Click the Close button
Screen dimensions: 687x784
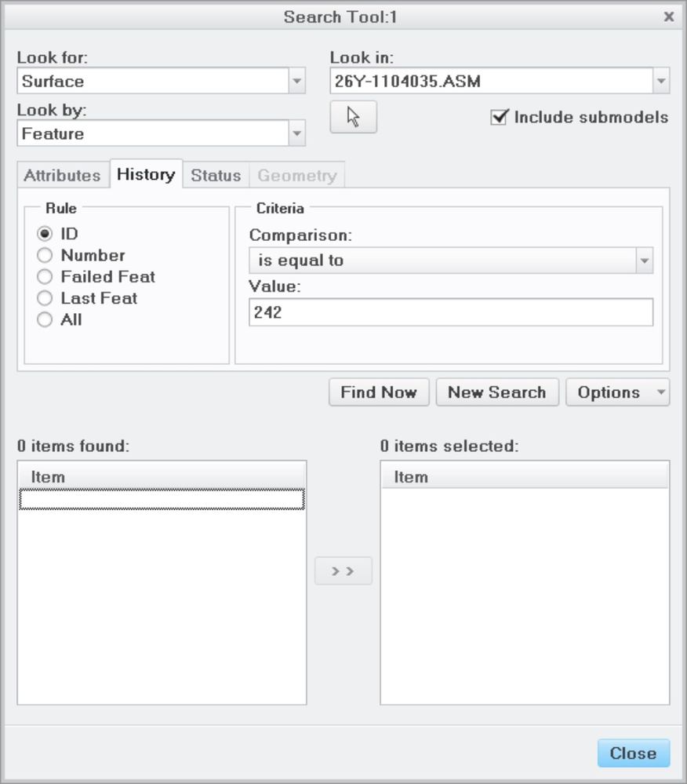634,753
